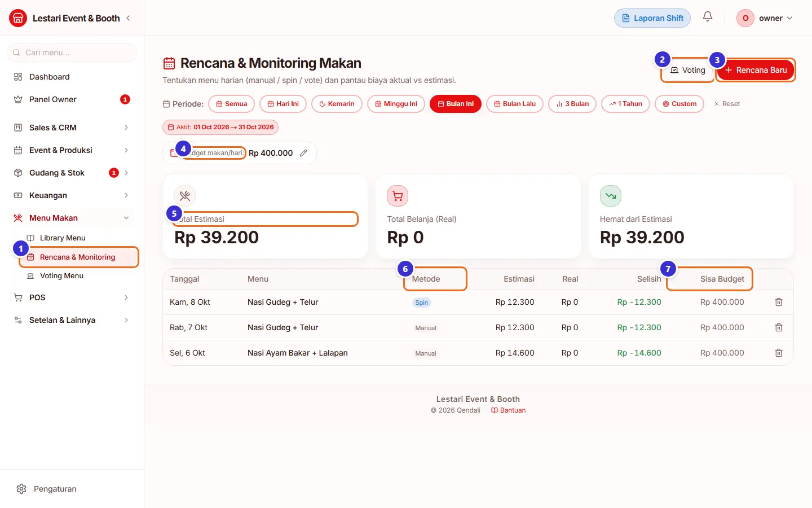Viewport: 812px width, 508px height.
Task: Delete the Kam, 8 Okt meal plan row
Action: tap(779, 302)
